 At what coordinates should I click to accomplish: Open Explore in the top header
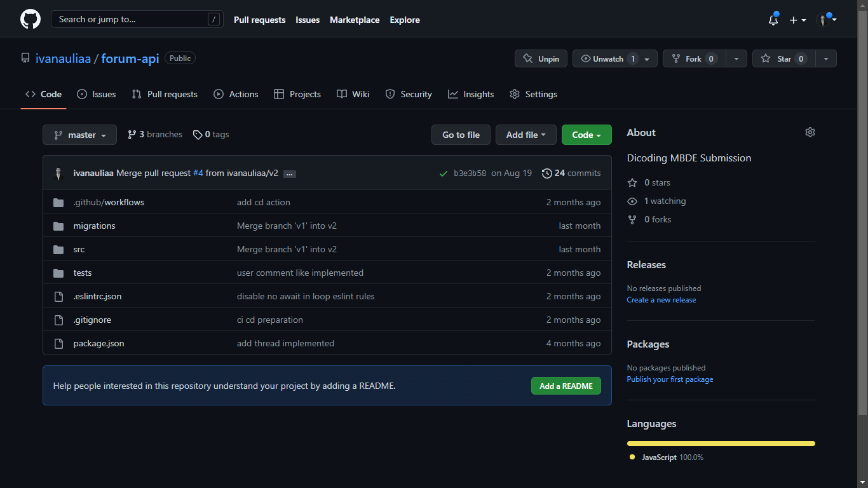(405, 20)
